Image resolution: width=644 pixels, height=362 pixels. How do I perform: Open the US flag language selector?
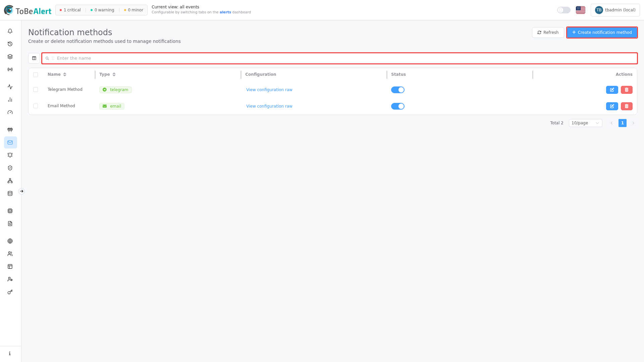tap(581, 10)
